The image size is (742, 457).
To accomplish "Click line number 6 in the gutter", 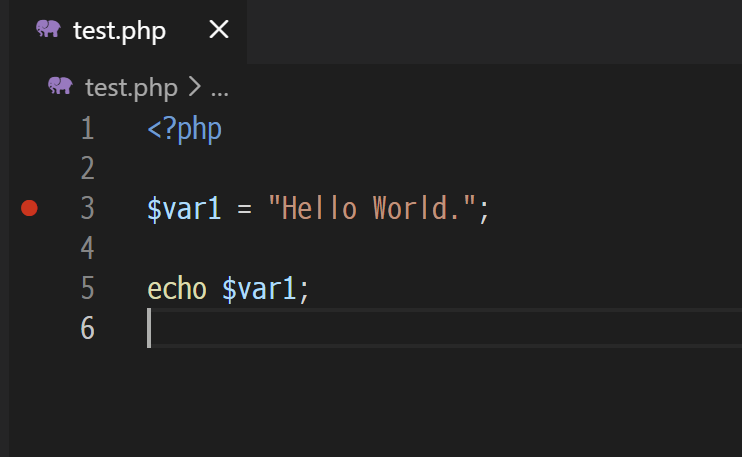I will click(x=87, y=328).
